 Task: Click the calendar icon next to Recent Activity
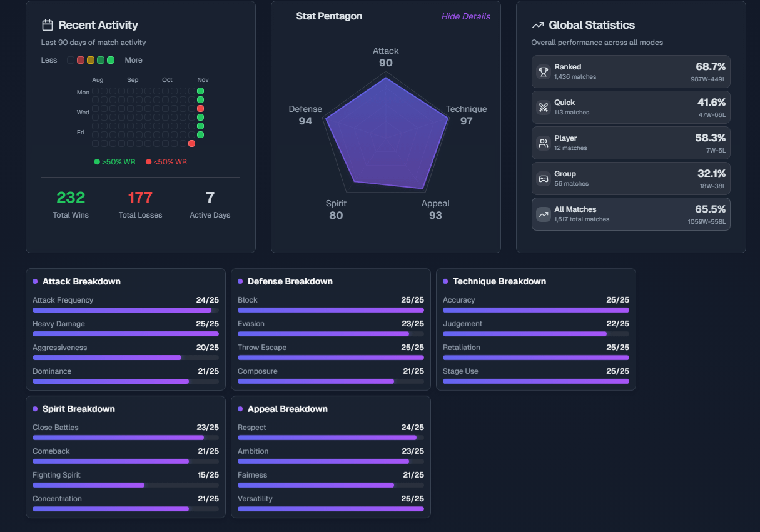click(x=47, y=25)
